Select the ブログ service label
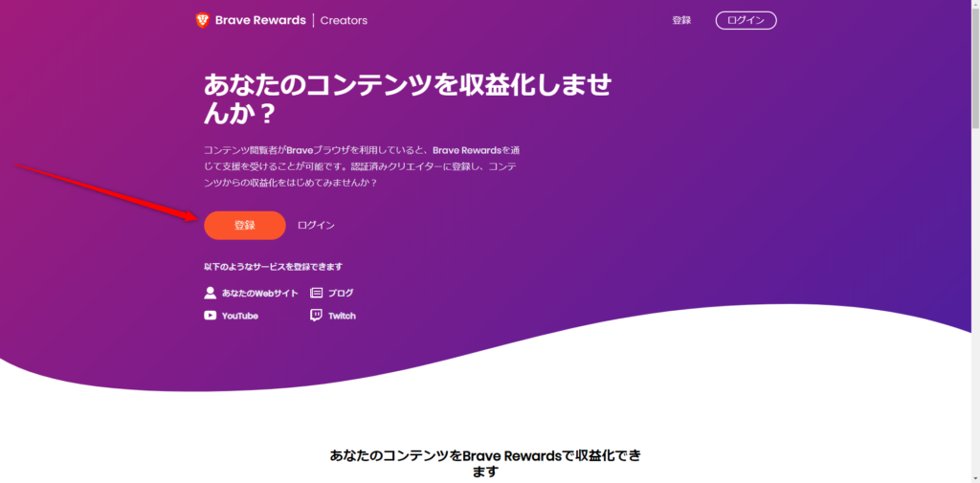 [341, 293]
